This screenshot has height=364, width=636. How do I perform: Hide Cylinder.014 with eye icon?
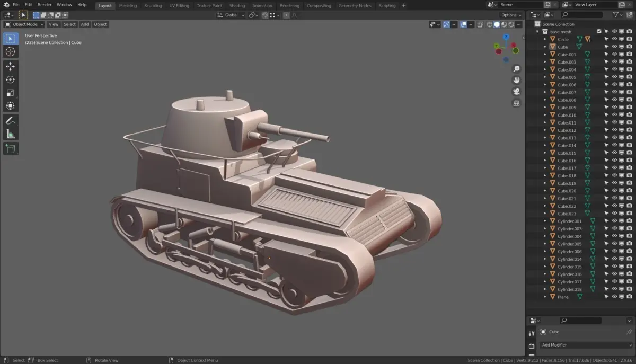click(614, 259)
